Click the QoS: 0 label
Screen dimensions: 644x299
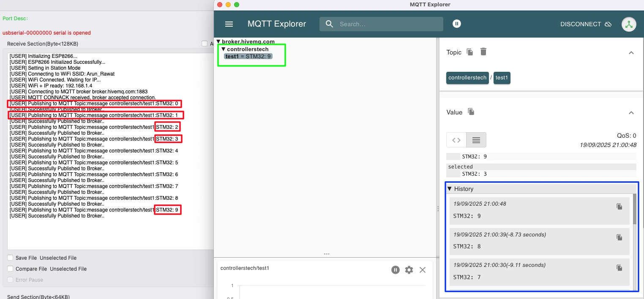(627, 136)
